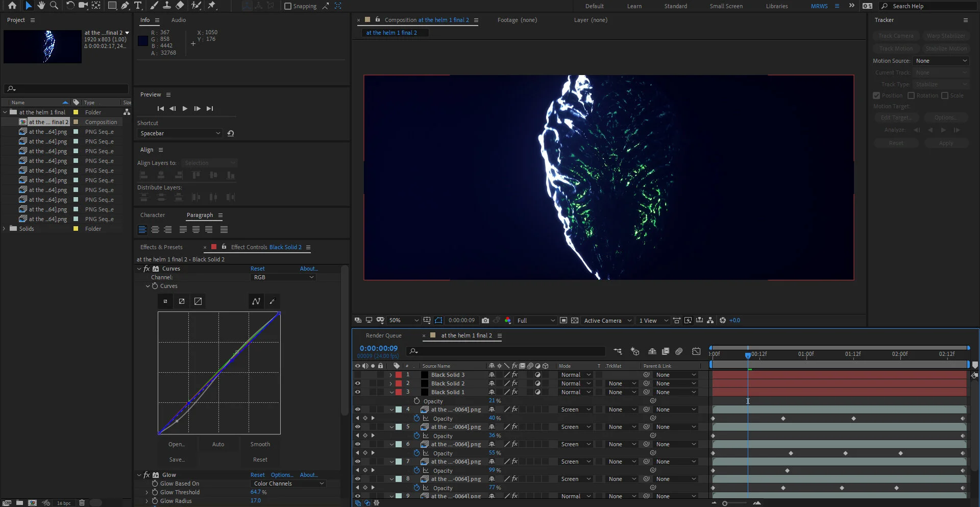
Task: Select the Pen tool
Action: point(125,6)
